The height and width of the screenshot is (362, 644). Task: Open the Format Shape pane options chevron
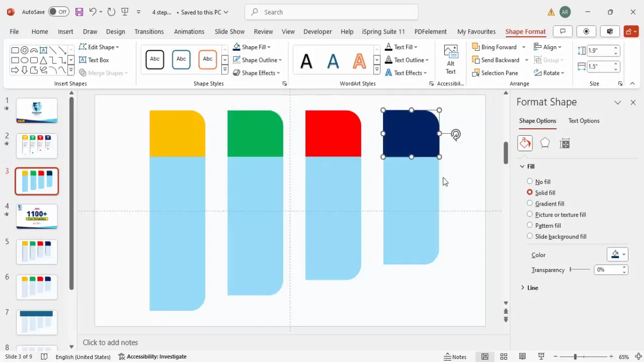click(618, 102)
